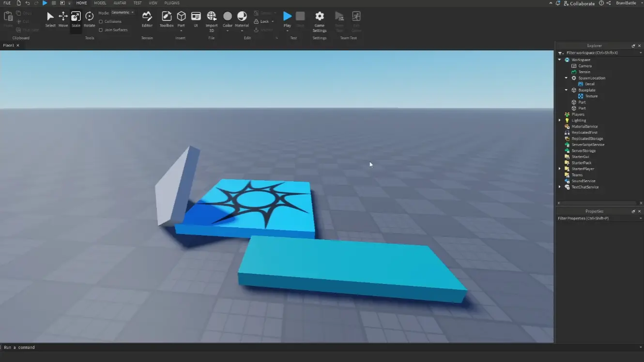The image size is (644, 362).
Task: Close the Place1 tab
Action: [x=18, y=45]
